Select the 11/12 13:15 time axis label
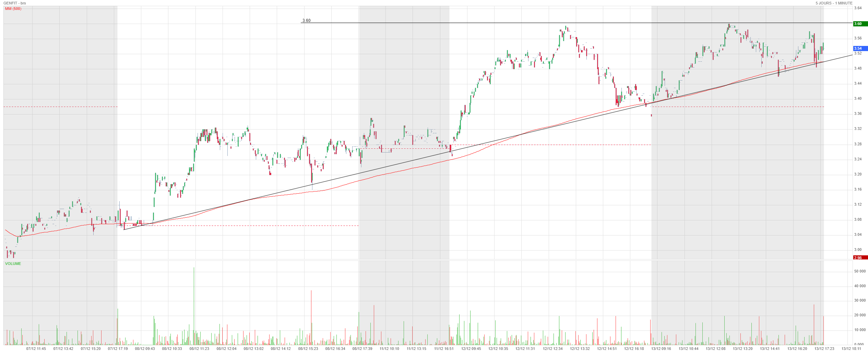The width and height of the screenshot is (868, 352). (416, 349)
